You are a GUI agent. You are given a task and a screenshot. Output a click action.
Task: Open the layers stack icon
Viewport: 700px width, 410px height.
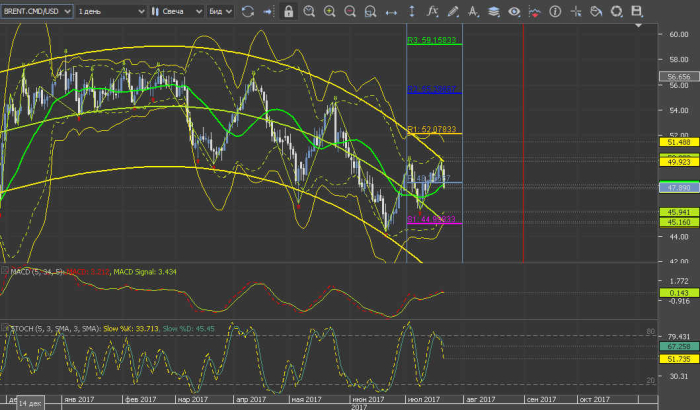tap(494, 11)
